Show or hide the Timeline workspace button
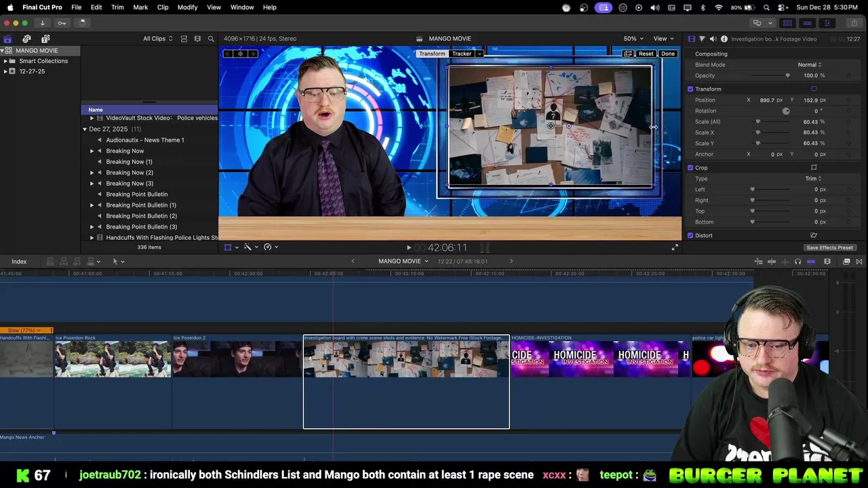Image resolution: width=868 pixels, height=488 pixels. pos(807,22)
